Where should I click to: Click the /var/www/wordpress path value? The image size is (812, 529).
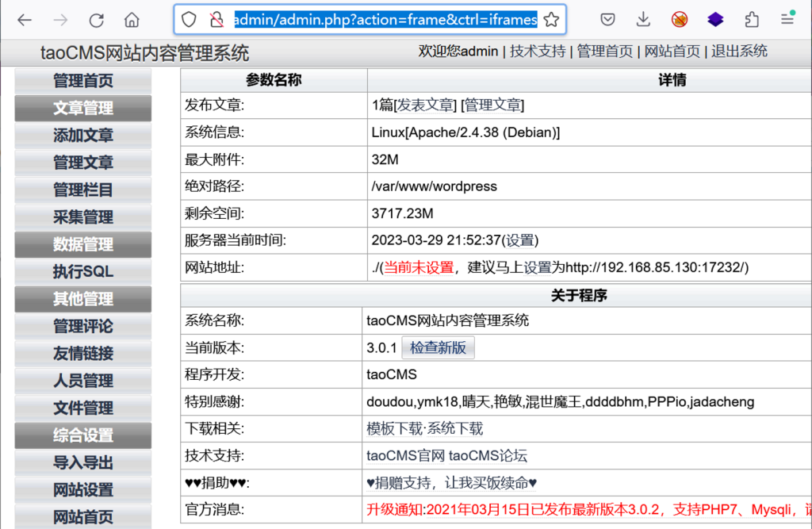[434, 186]
